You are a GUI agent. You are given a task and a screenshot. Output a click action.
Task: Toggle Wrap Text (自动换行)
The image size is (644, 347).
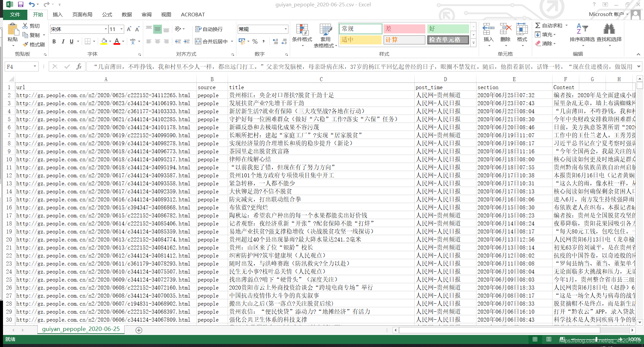pyautogui.click(x=209, y=29)
